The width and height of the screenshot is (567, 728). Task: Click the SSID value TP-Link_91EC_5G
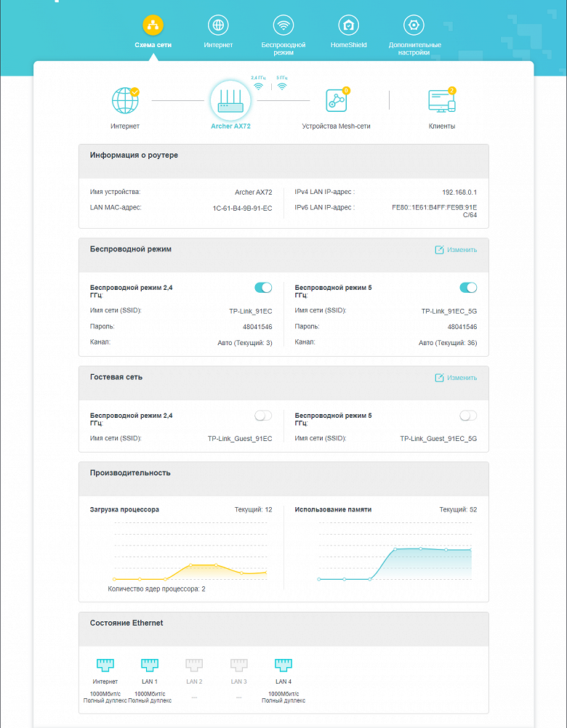[449, 312]
